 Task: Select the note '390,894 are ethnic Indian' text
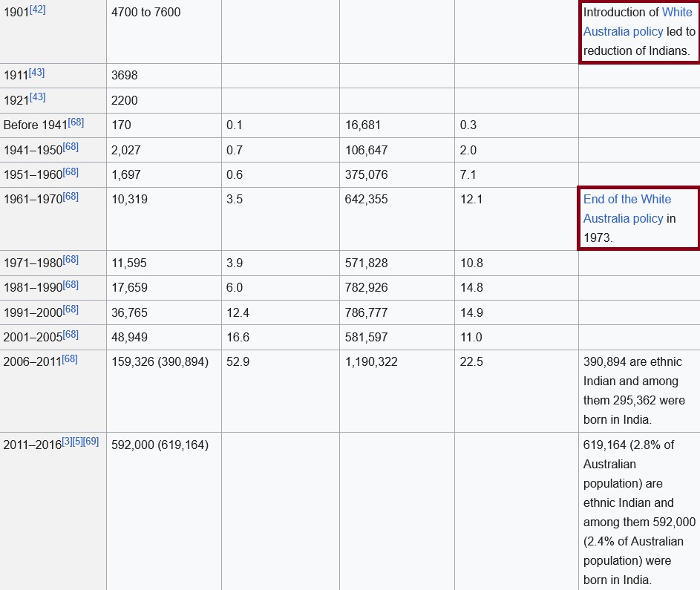[x=632, y=371]
